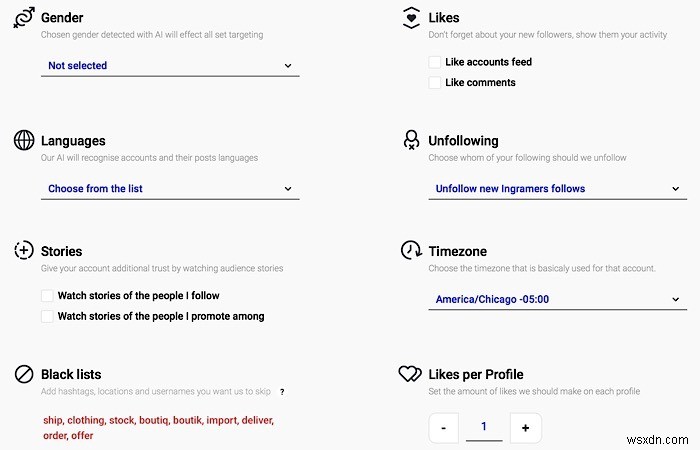Open the black lists question mark help
This screenshot has width=700, height=450.
coord(282,392)
